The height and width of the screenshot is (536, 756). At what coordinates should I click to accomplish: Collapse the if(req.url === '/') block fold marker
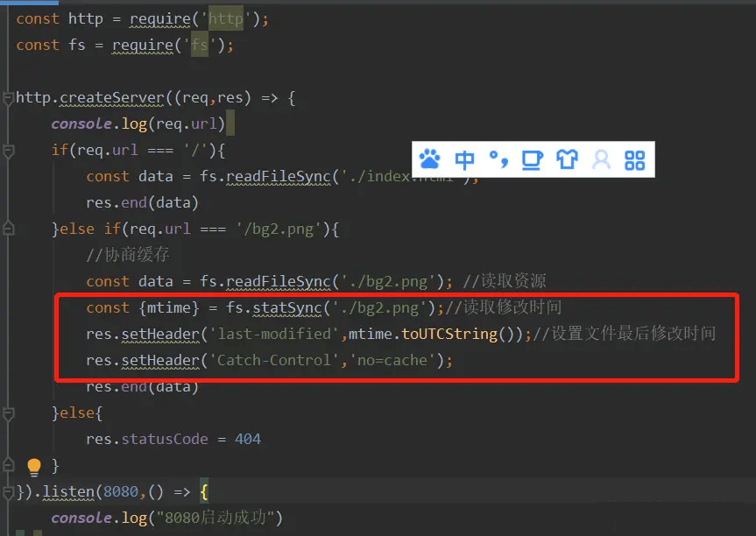click(9, 151)
